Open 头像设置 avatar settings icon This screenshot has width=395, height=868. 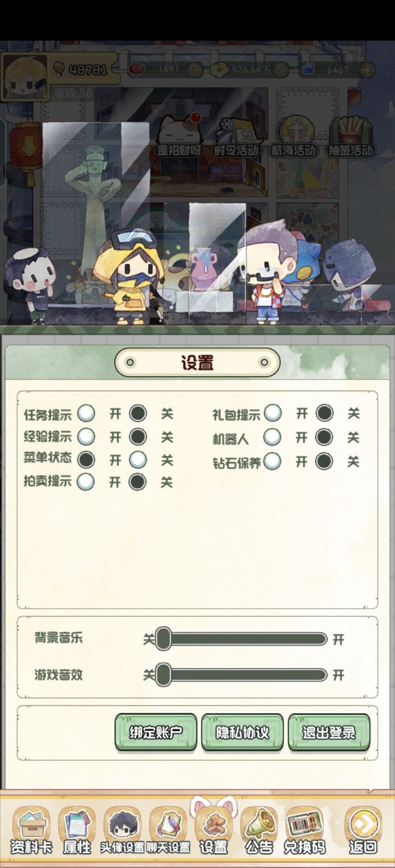click(x=122, y=830)
